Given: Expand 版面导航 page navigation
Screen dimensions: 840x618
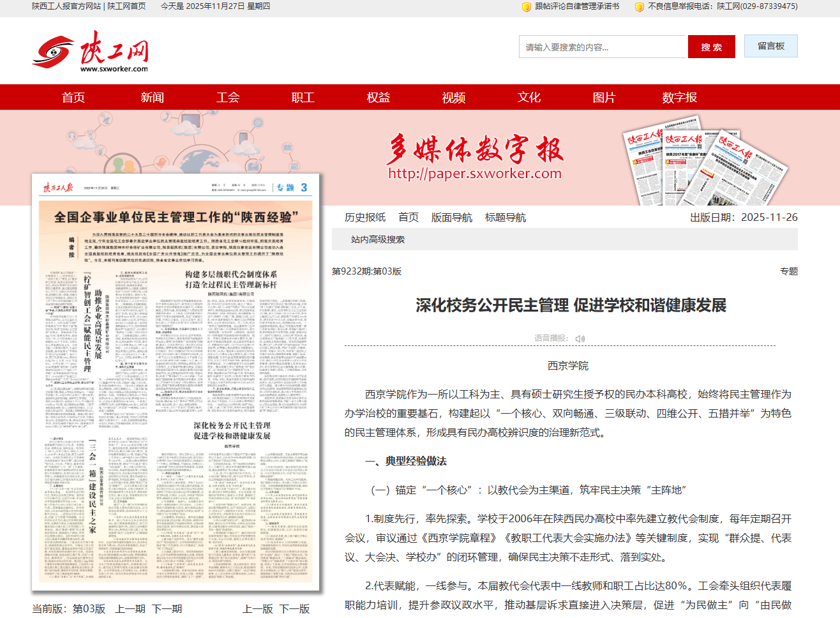Looking at the screenshot, I should [x=451, y=217].
